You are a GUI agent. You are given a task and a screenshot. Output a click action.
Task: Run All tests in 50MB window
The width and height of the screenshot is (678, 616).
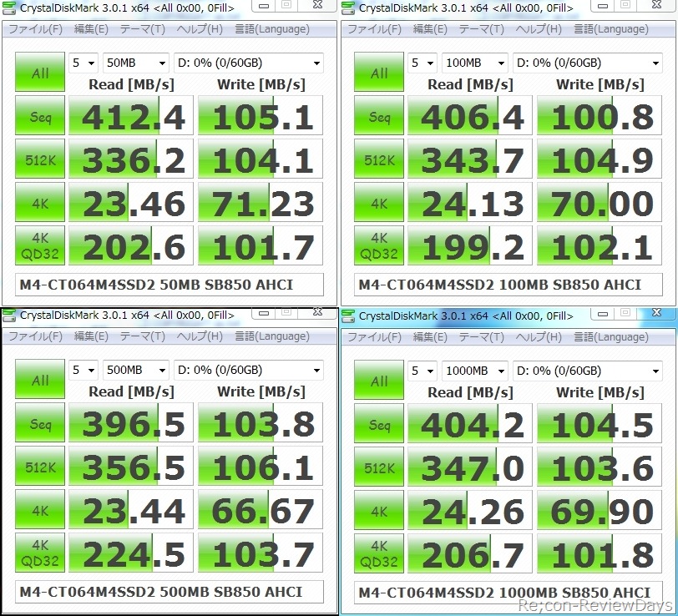click(x=40, y=72)
